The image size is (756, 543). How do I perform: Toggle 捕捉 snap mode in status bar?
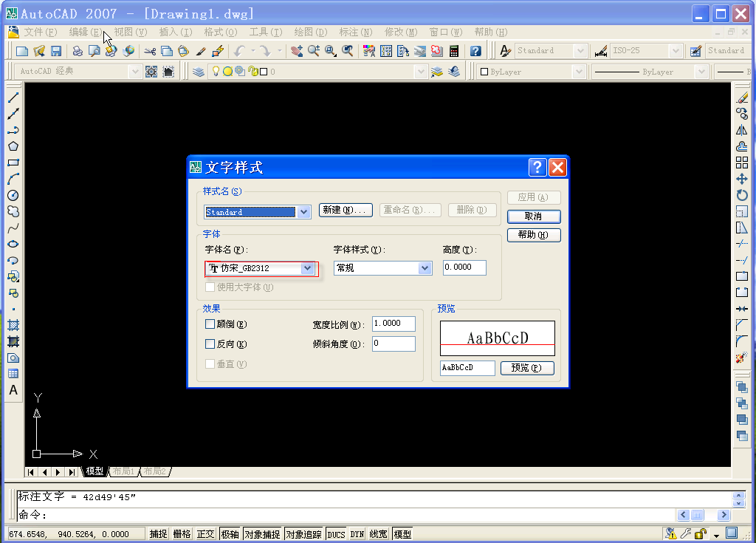[158, 534]
